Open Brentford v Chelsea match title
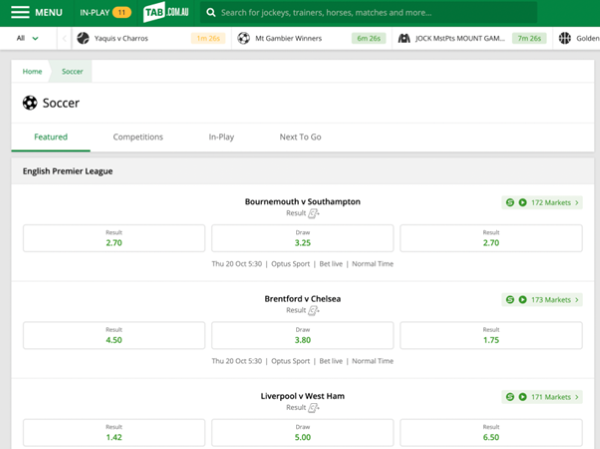The height and width of the screenshot is (449, 600). pos(303,299)
